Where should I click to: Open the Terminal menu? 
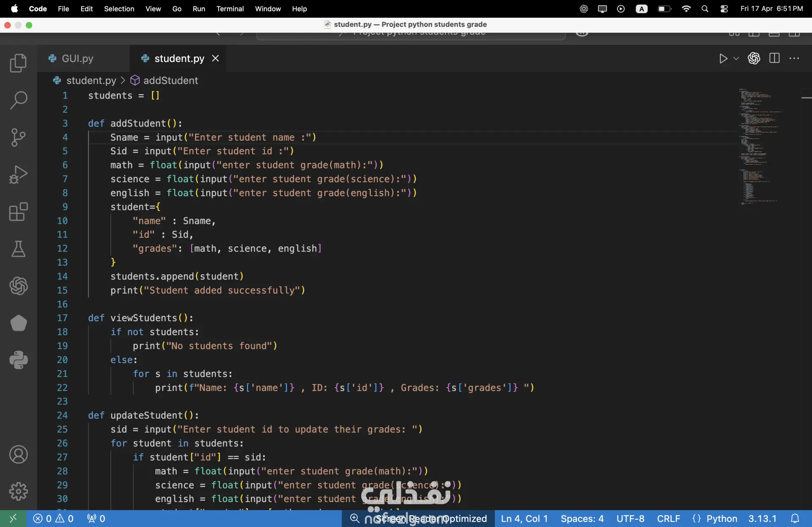[x=230, y=8]
